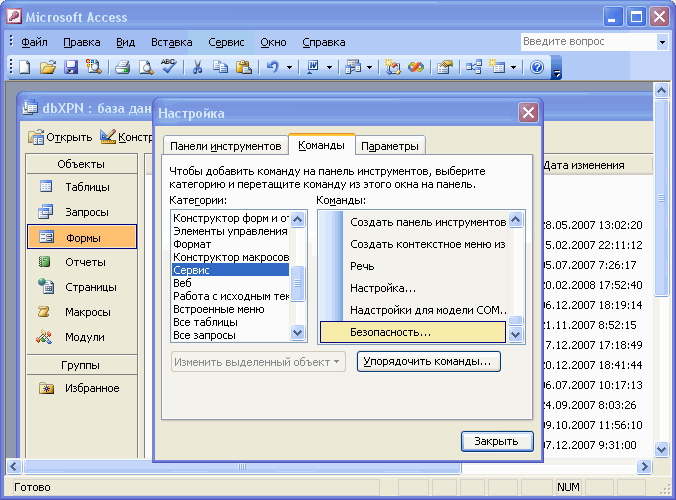Expand the New object dropdown arrow

[513, 68]
